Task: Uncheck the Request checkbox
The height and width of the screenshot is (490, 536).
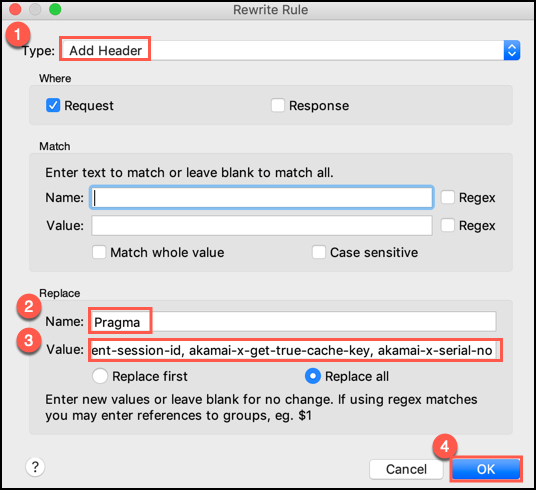Action: tap(53, 105)
